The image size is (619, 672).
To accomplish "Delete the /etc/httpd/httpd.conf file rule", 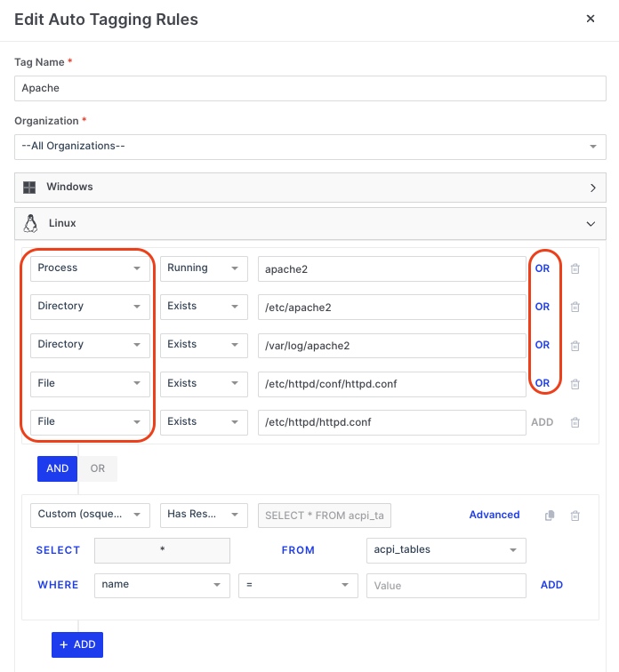I will (575, 422).
